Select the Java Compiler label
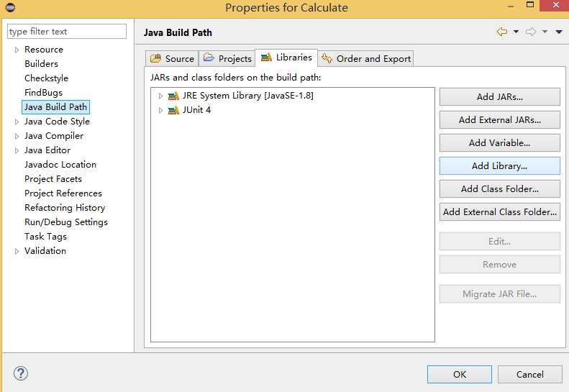569x392 pixels. [54, 136]
